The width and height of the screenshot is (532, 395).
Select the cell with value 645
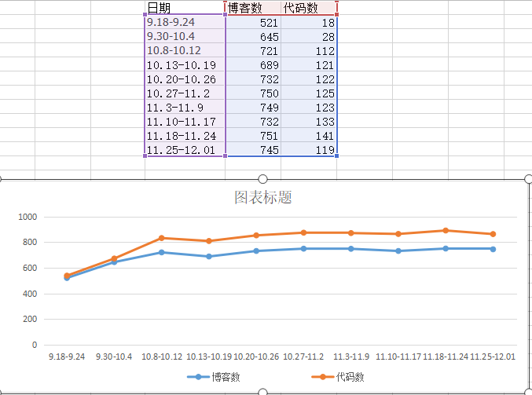pyautogui.click(x=253, y=36)
